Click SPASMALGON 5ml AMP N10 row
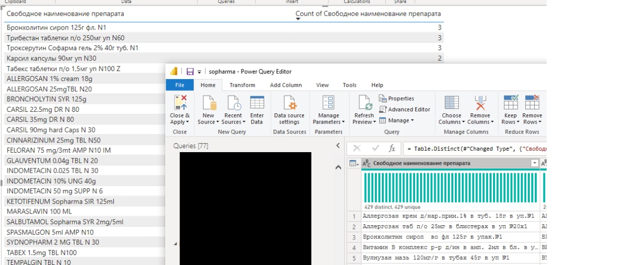This screenshot has width=644, height=265. [x=86, y=232]
